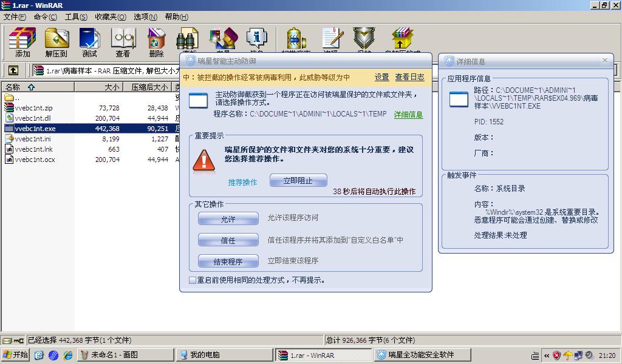Click the 详细信息 link in Rising dialog
Viewport: 622px width, 364px height.
tap(408, 115)
